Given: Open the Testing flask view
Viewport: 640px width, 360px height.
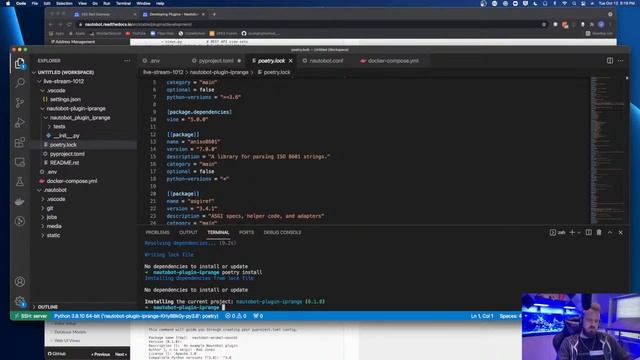Looking at the screenshot, I should [x=20, y=182].
